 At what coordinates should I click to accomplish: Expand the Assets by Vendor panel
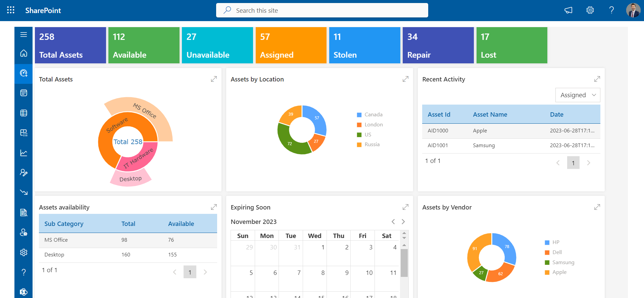(x=597, y=207)
